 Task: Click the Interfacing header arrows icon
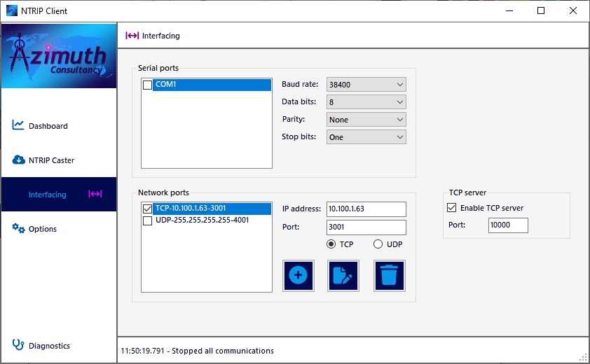click(132, 36)
